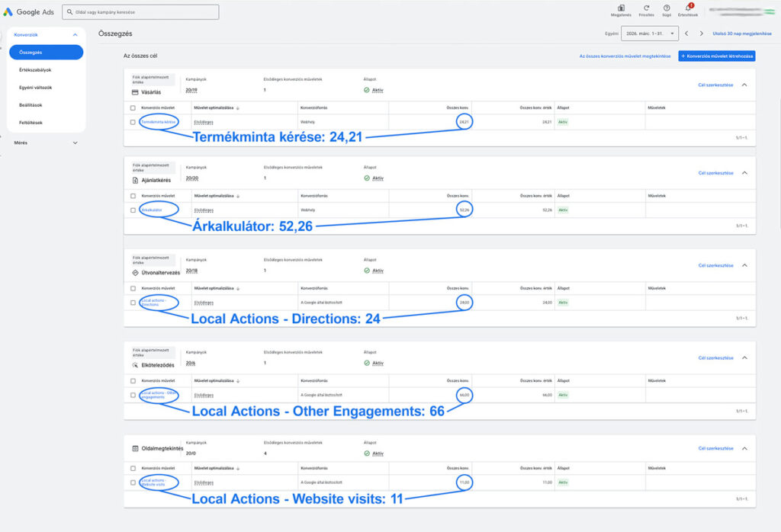Viewport: 781px width, 532px height.
Task: Click Aktív status icon in Vásárlás card
Action: pyautogui.click(x=367, y=90)
